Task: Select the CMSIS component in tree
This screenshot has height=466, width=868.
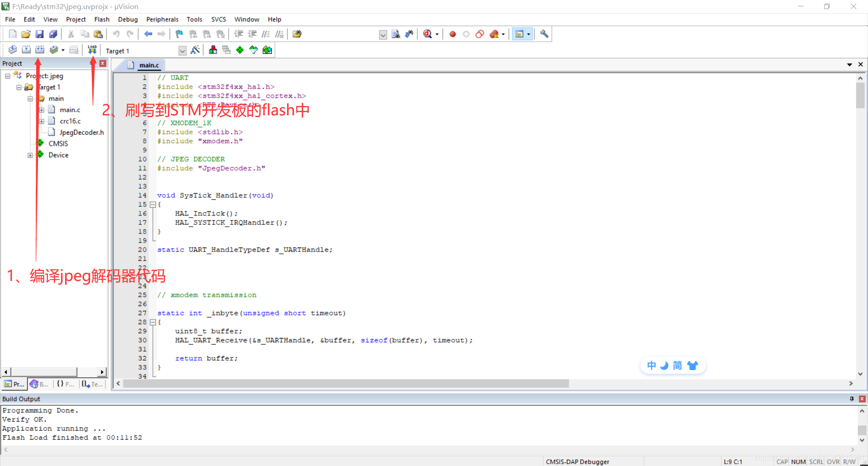Action: coord(58,143)
